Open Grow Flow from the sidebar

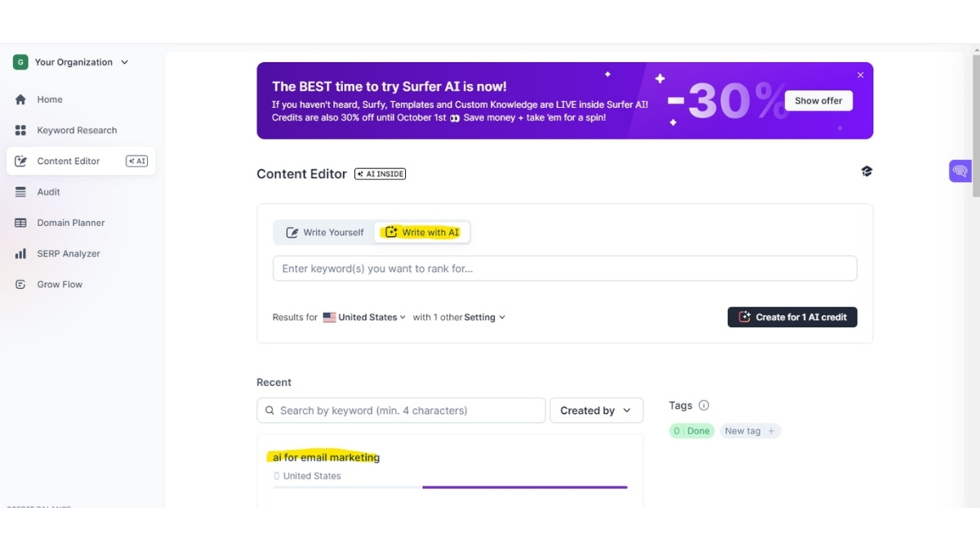click(x=59, y=284)
